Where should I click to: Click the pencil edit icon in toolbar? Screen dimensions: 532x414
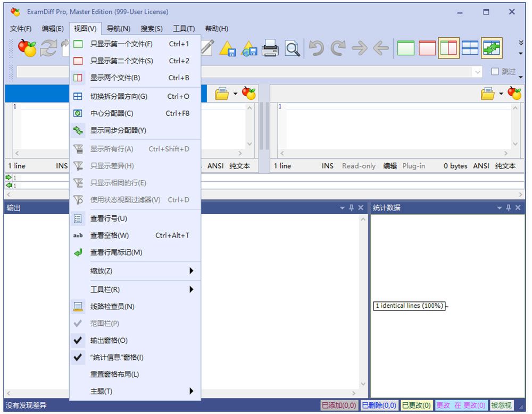[207, 48]
